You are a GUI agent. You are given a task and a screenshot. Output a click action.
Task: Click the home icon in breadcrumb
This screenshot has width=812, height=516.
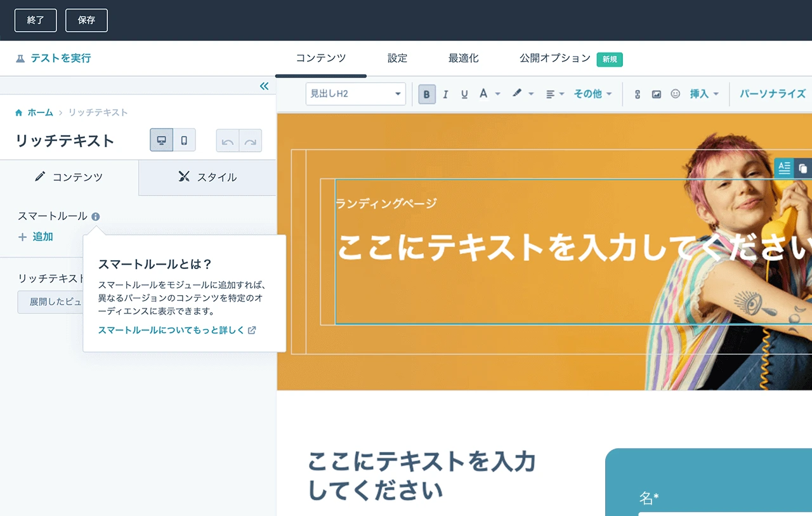coord(19,112)
